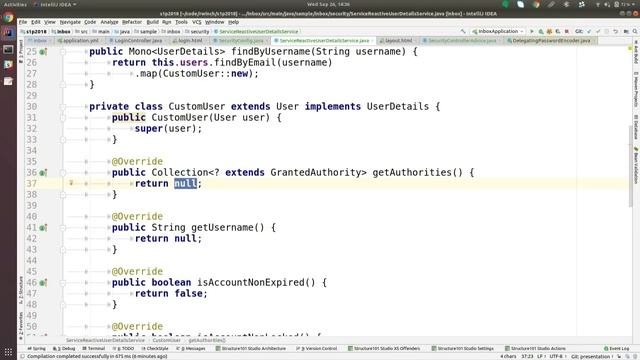Click the Ubuntu Show Applications grid icon
640x360 pixels.
[x=8, y=352]
